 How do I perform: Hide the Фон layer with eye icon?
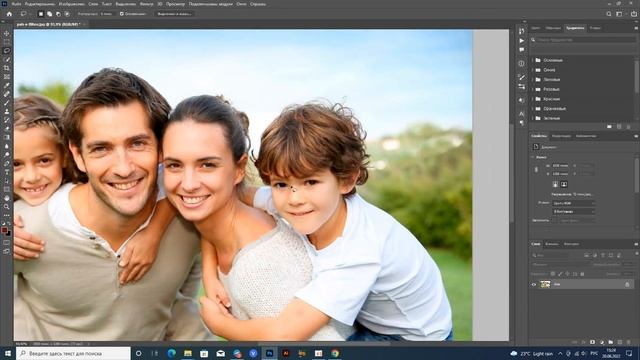[533, 284]
